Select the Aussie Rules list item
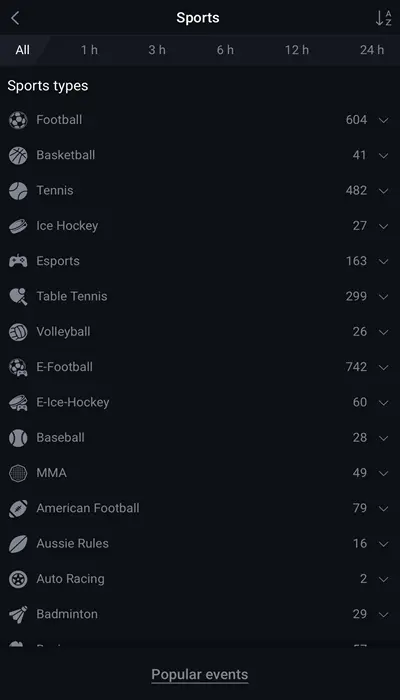 click(200, 544)
